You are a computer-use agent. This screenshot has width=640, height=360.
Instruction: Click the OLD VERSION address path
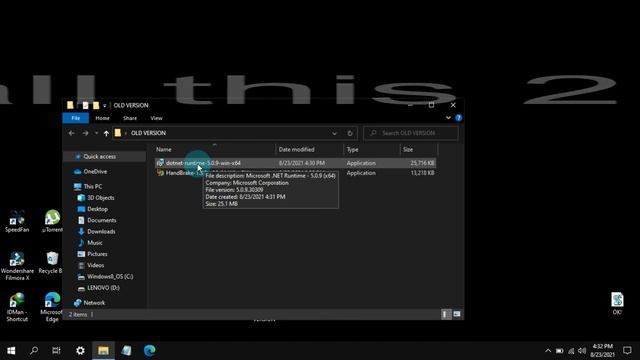tap(148, 133)
